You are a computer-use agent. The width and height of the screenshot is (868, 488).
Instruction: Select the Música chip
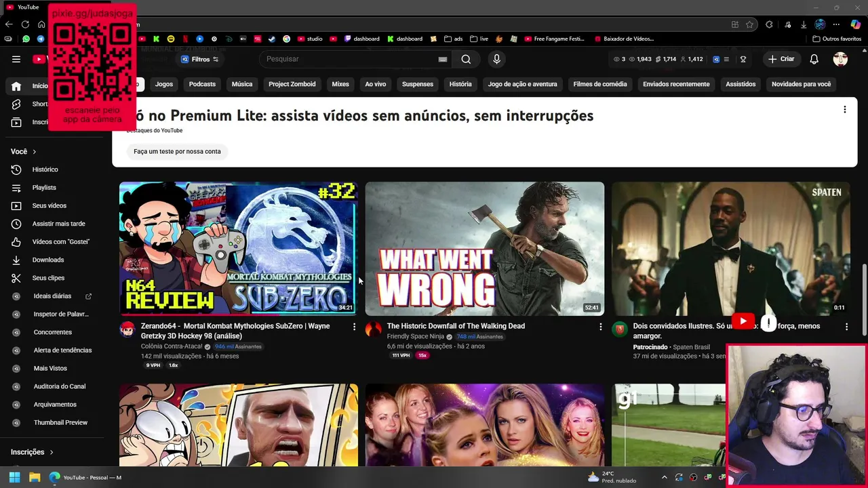click(242, 84)
